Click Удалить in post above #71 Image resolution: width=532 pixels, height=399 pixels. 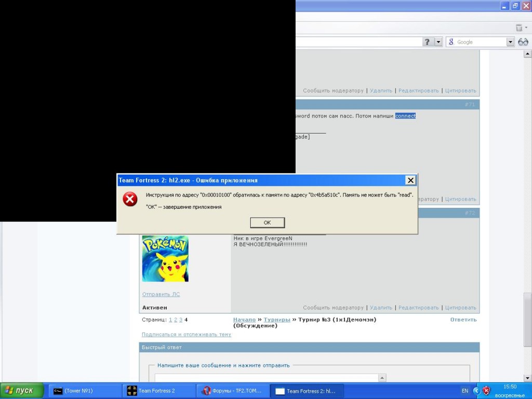click(x=381, y=90)
